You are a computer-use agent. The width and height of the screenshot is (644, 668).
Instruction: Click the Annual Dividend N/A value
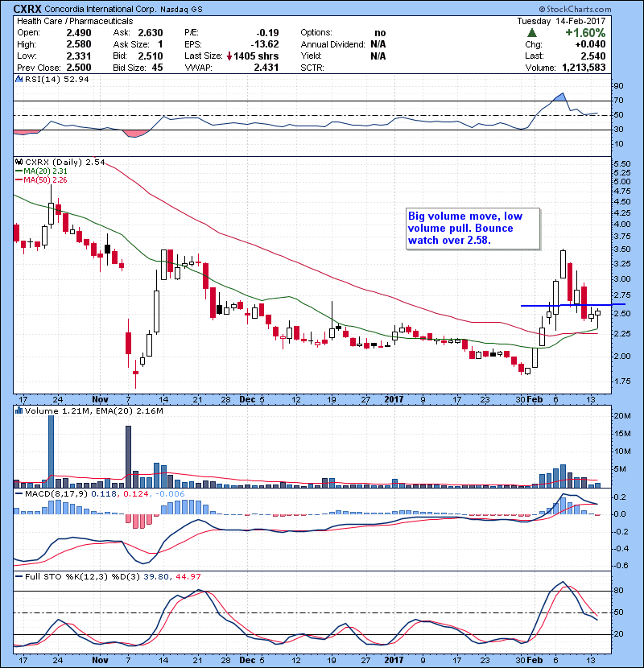coord(378,44)
